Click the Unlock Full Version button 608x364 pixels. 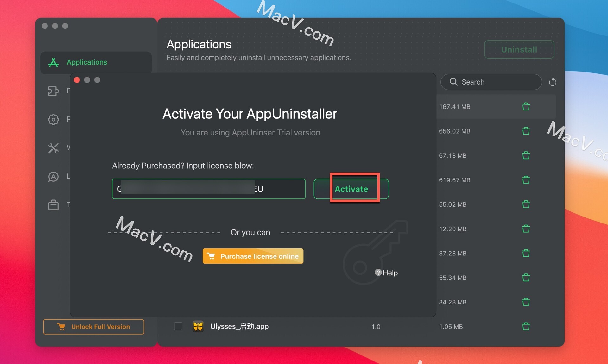tap(93, 327)
